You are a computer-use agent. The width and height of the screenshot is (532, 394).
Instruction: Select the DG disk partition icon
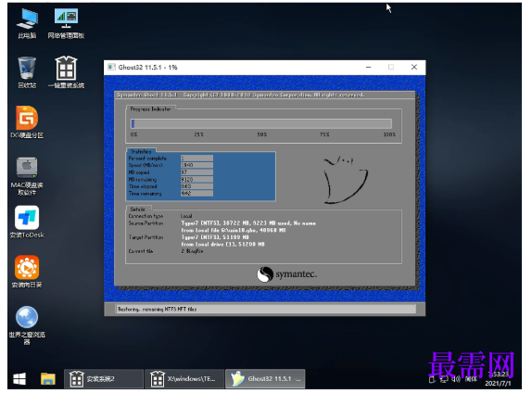click(27, 122)
